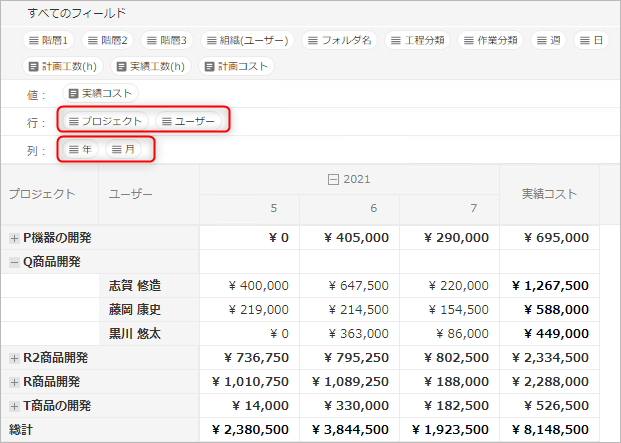Select the 月 chip in columns area
This screenshot has height=443, width=621.
click(x=124, y=149)
